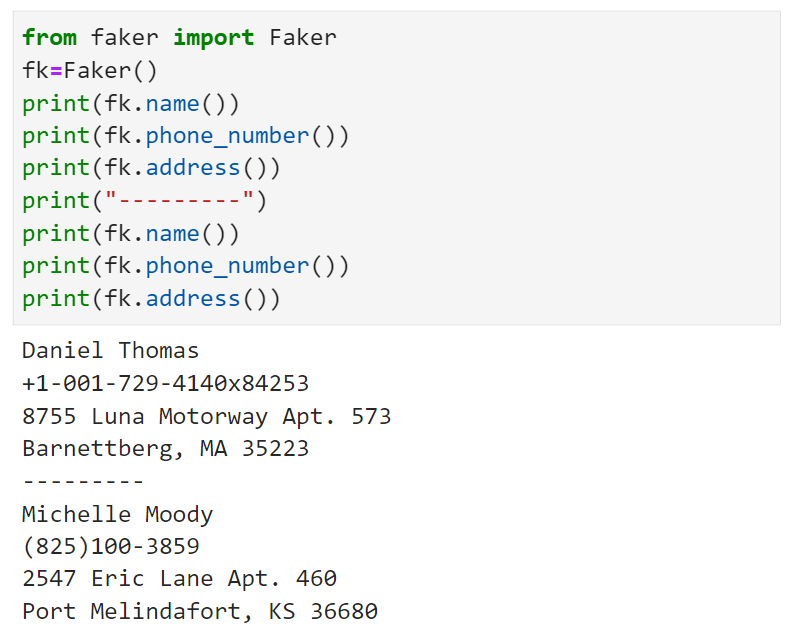Image resolution: width=796 pixels, height=632 pixels.
Task: Click the purple equals sign operator
Action: tap(56, 71)
